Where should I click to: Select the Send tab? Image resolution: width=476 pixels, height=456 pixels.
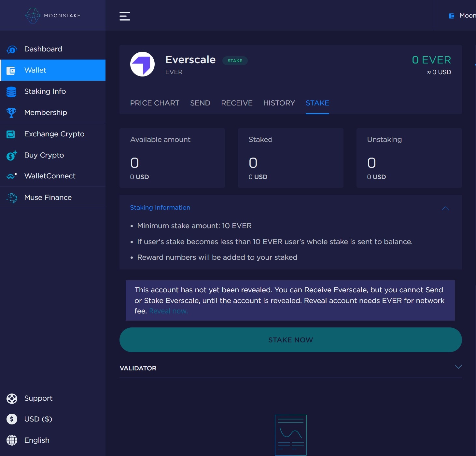pyautogui.click(x=200, y=103)
